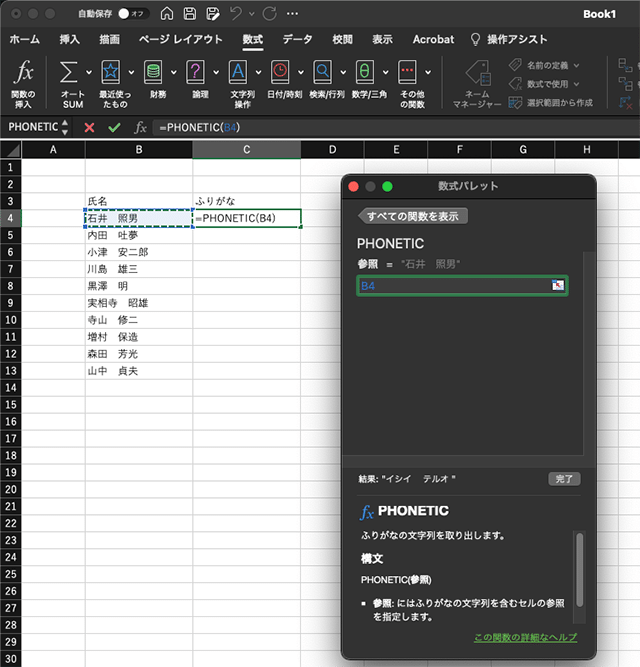Open the 検索/行列 functions icon

coord(323,73)
